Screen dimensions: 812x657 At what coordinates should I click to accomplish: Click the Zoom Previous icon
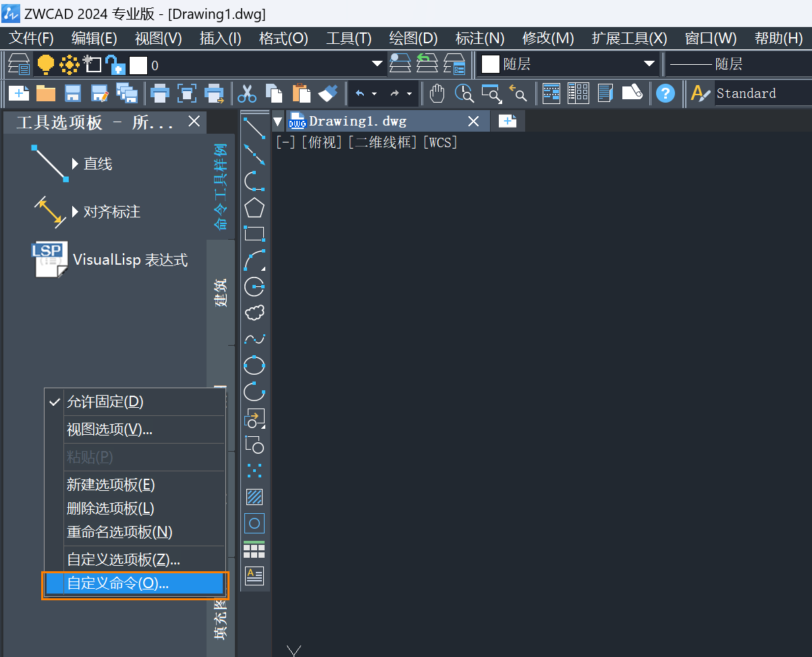point(518,93)
